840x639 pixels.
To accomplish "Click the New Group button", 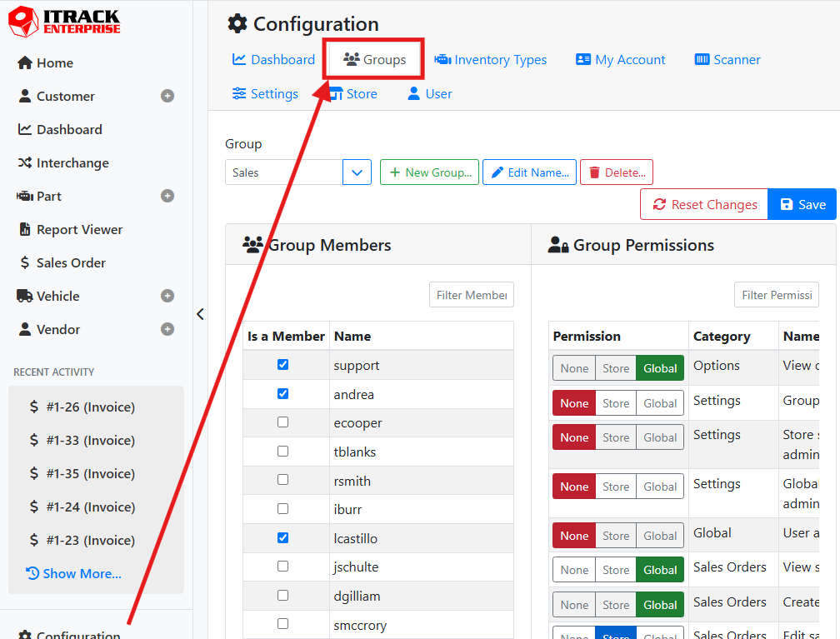I will tap(429, 172).
